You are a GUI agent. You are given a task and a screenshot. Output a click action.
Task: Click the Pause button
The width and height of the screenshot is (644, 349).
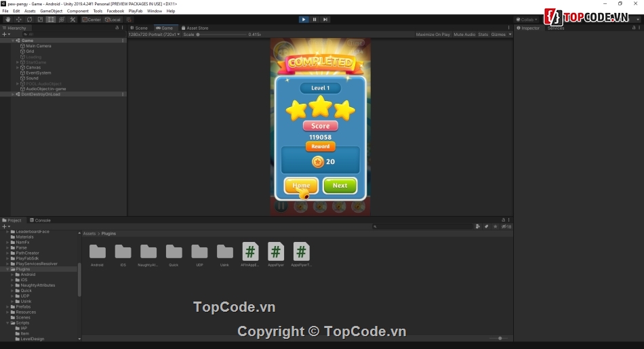pos(315,19)
